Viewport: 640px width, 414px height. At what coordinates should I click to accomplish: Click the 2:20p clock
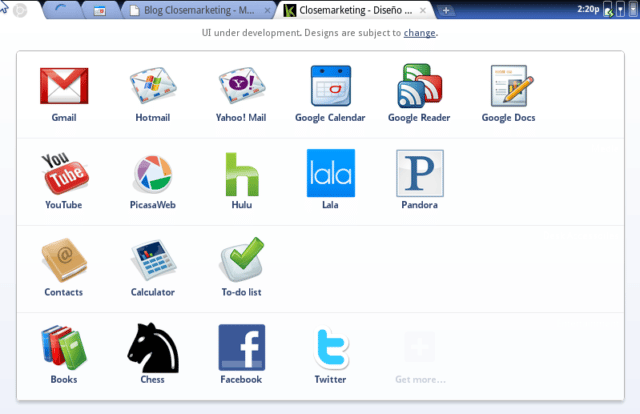tap(588, 9)
